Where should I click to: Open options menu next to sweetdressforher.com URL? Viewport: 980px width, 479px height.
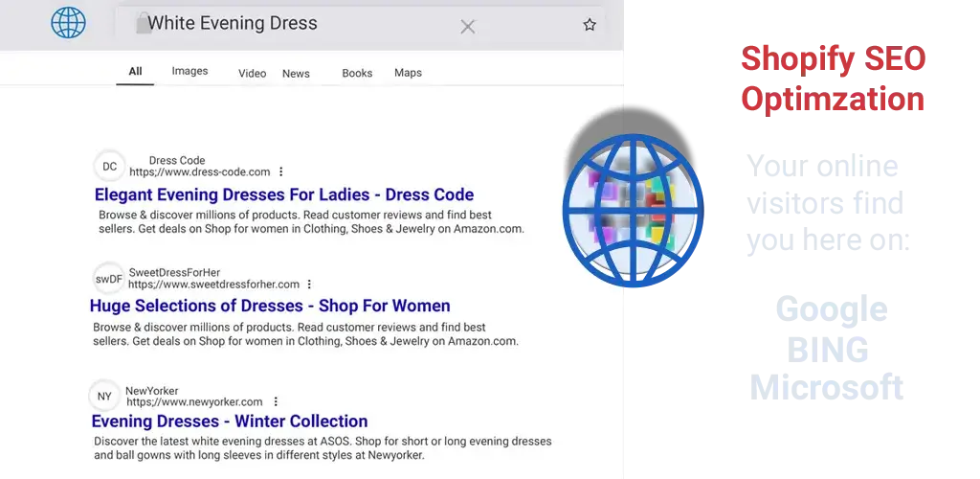coord(309,285)
